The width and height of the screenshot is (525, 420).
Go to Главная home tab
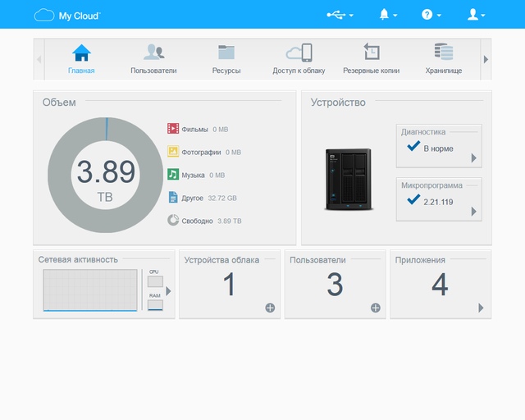pos(81,59)
